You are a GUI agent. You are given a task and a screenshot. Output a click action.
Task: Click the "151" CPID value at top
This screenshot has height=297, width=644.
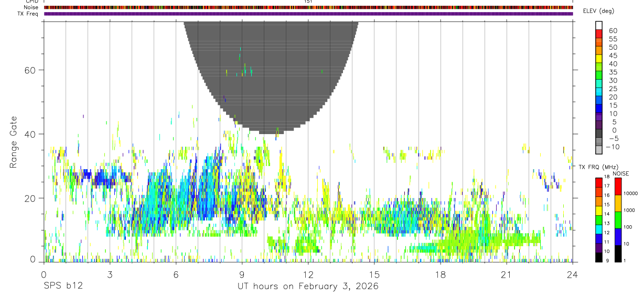(x=308, y=2)
